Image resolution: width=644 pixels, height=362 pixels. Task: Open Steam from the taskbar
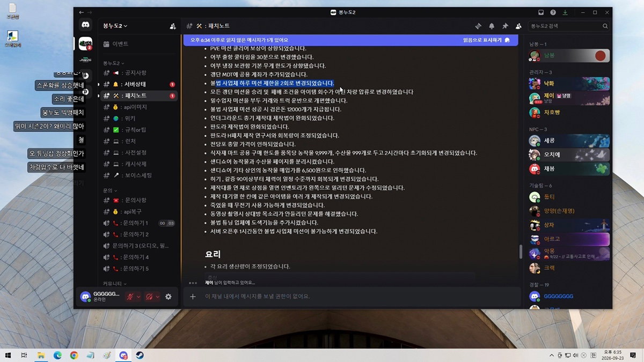[x=140, y=355]
